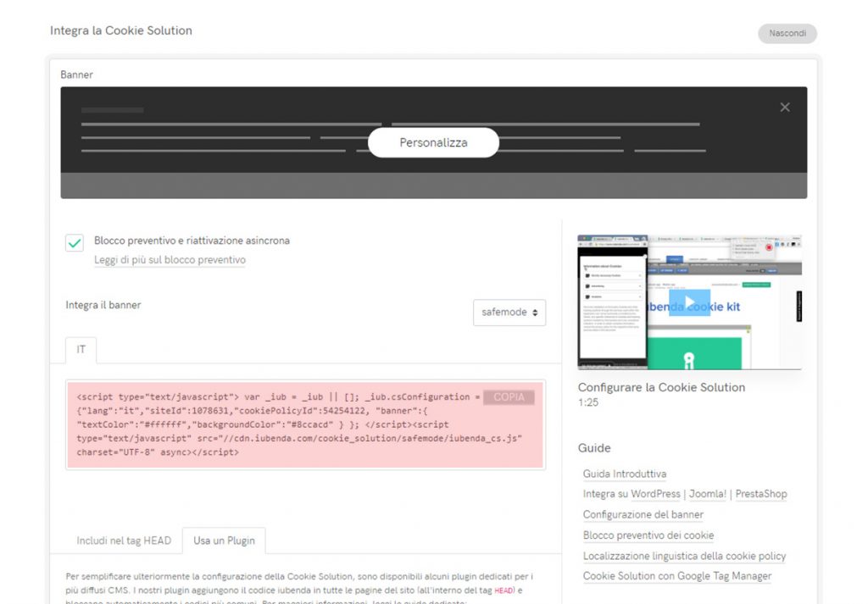Click the 1:25 video duration text
Screen dimensions: 868x604
(588, 402)
